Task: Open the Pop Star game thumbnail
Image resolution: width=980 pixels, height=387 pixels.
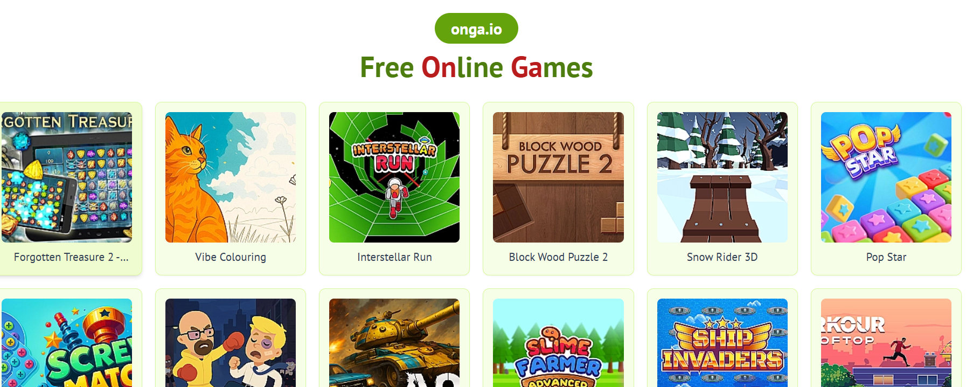Action: tap(886, 177)
